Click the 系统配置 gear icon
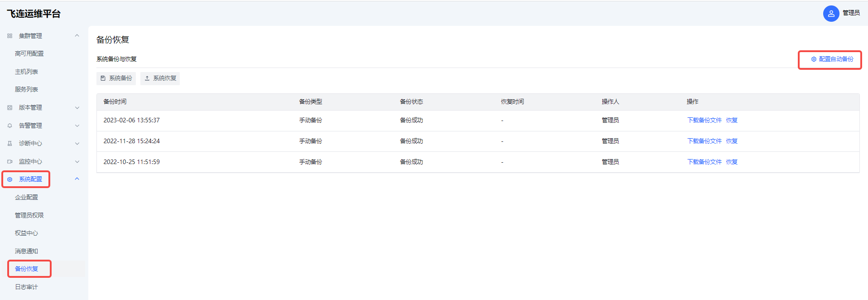The image size is (868, 300). tap(10, 179)
